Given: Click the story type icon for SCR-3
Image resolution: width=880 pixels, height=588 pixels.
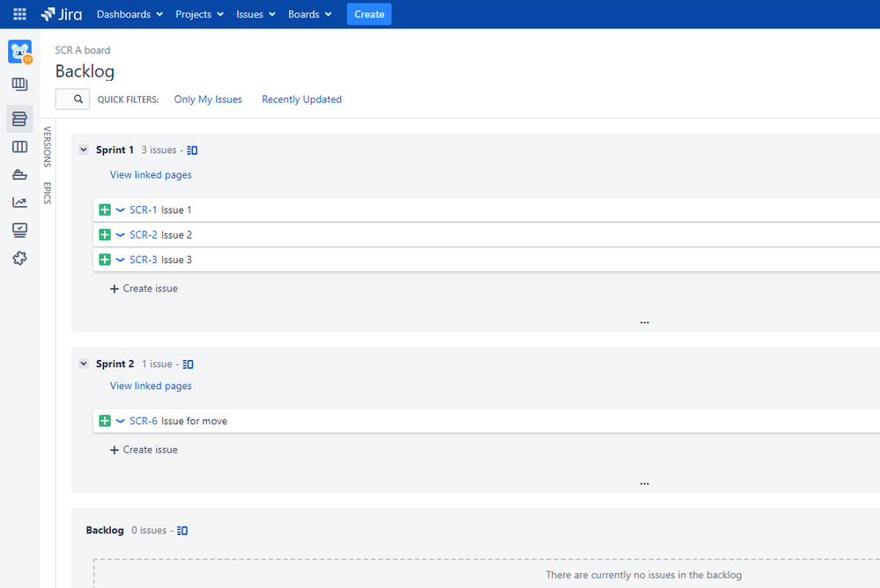Looking at the screenshot, I should click(x=105, y=259).
